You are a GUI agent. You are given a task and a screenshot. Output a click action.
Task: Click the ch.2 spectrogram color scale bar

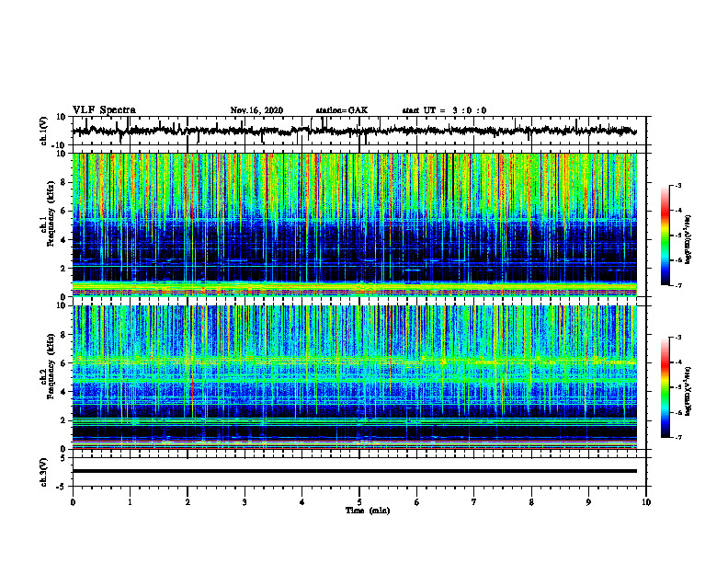point(665,387)
